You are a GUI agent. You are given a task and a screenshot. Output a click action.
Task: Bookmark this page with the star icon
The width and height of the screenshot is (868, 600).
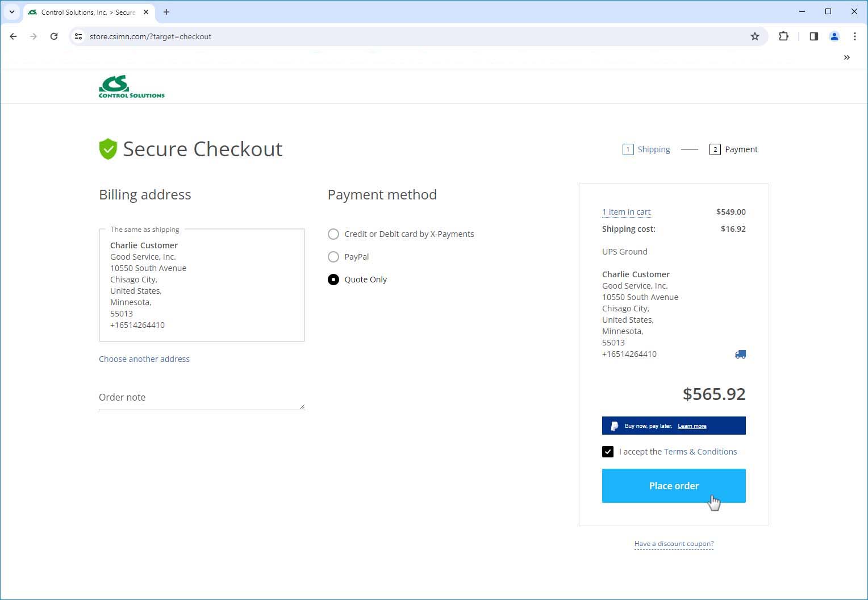coord(754,36)
